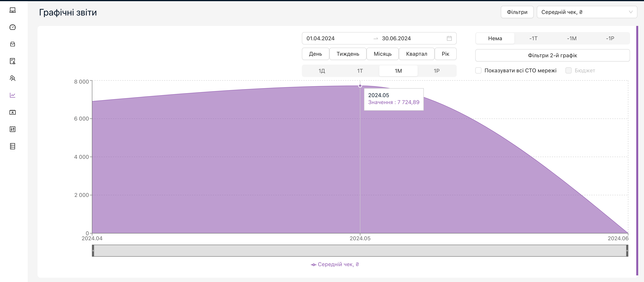Toggle the Бюджет checkbox

click(x=568, y=70)
